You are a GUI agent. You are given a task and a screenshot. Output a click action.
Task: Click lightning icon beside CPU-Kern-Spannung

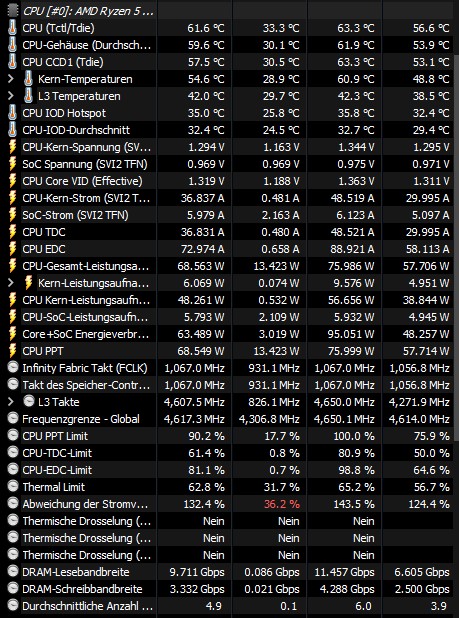pyautogui.click(x=13, y=147)
